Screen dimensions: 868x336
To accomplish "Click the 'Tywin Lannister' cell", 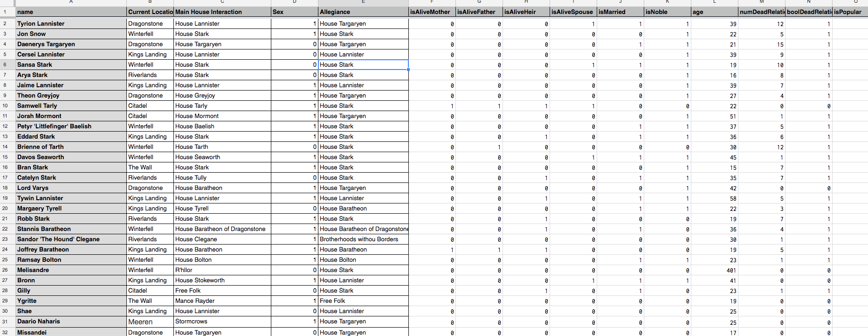I will click(x=71, y=198).
